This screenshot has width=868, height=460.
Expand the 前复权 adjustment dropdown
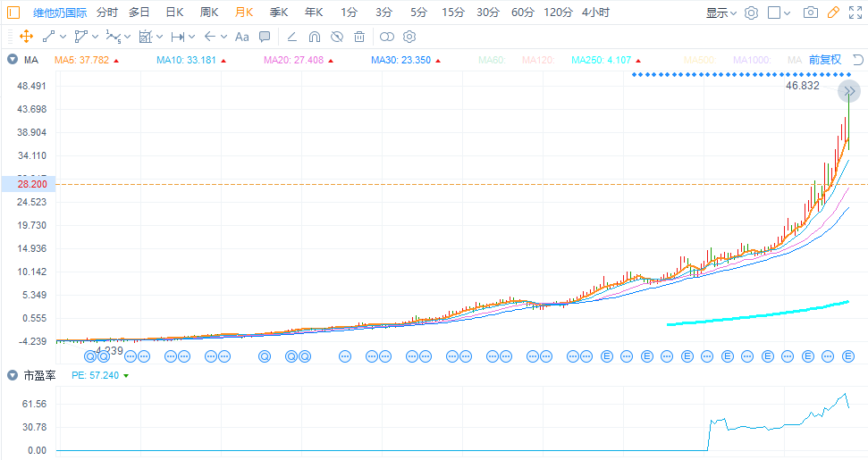click(825, 60)
